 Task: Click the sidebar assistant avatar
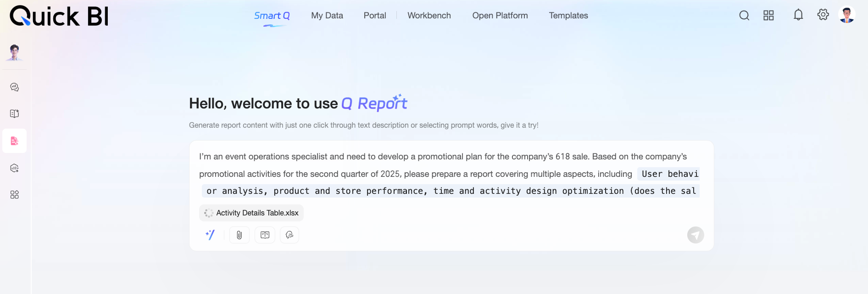point(15,52)
